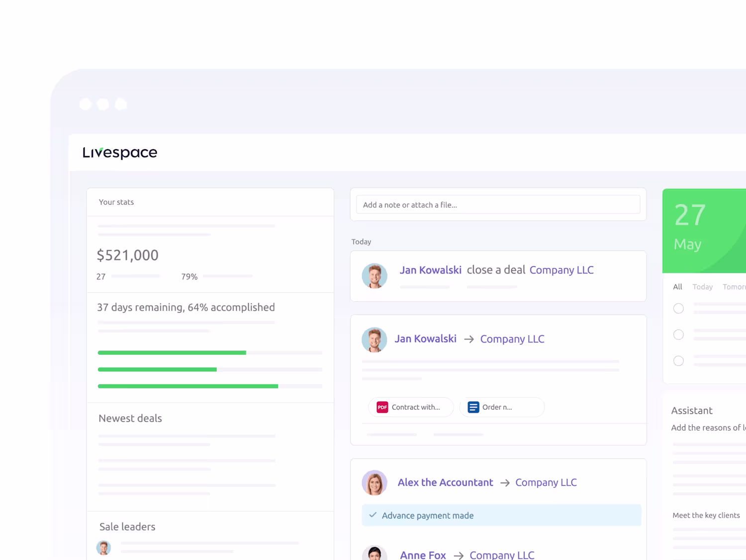Click the "Add the reasons of" assistant text
746x560 pixels.
[x=708, y=428]
